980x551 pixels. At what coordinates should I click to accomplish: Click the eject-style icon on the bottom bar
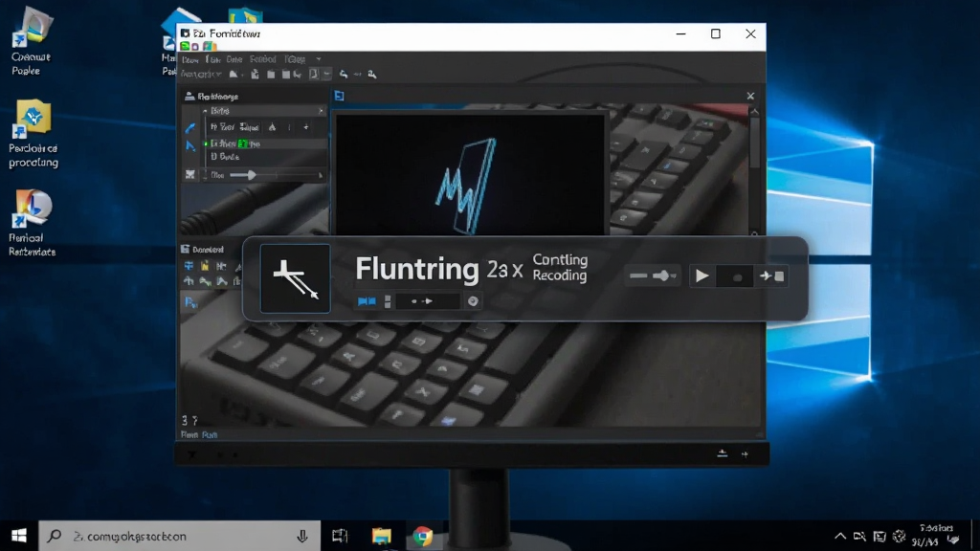click(x=722, y=453)
